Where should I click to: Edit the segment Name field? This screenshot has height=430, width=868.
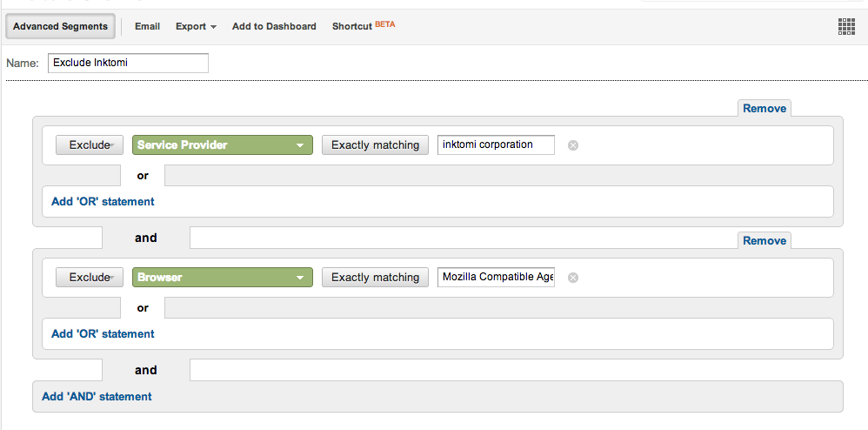pos(128,64)
